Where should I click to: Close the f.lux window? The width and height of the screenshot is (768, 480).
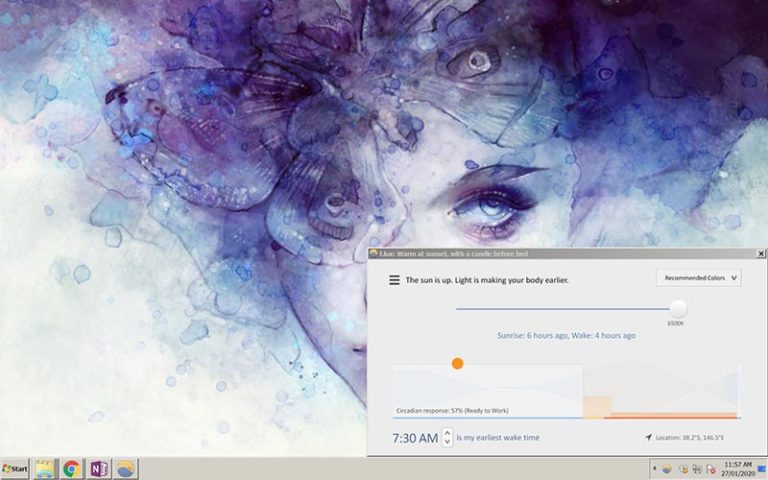pyautogui.click(x=761, y=253)
